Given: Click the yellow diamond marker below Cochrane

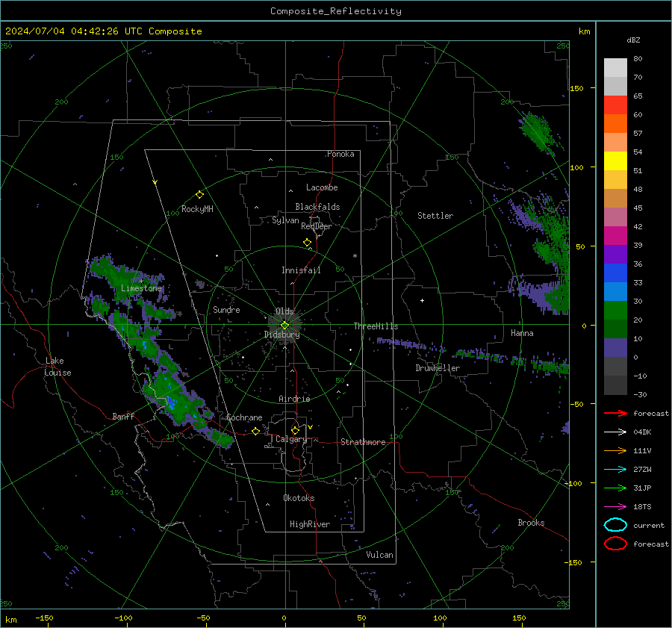Looking at the screenshot, I should tap(256, 431).
